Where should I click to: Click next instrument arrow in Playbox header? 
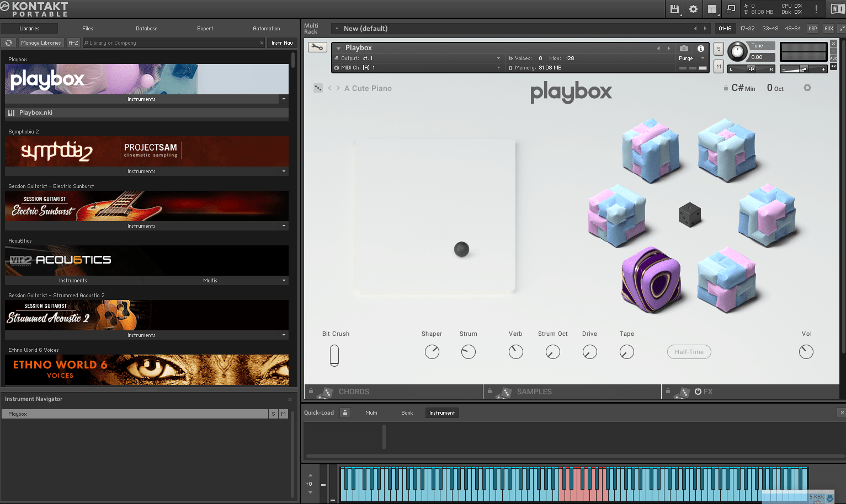click(x=668, y=48)
